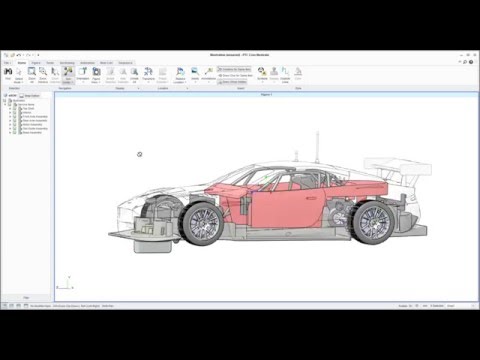Viewport: 480px width, 360px height.
Task: Switch to the Tools ribbon tab
Action: (x=50, y=63)
